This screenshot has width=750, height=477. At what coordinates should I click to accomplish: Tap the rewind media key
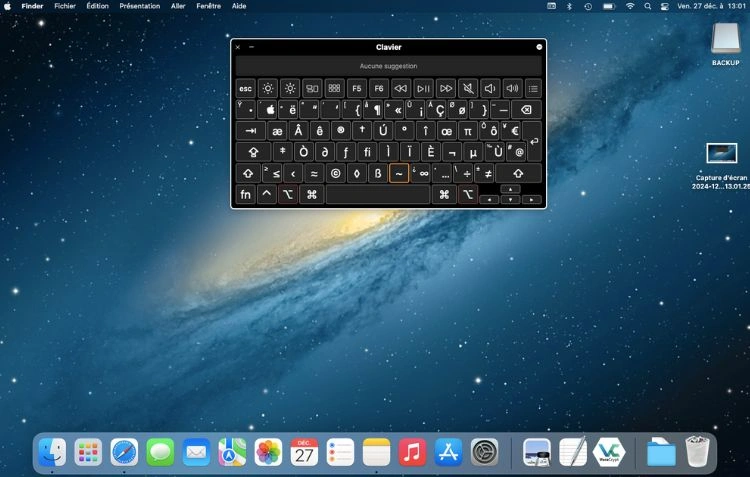coord(401,89)
